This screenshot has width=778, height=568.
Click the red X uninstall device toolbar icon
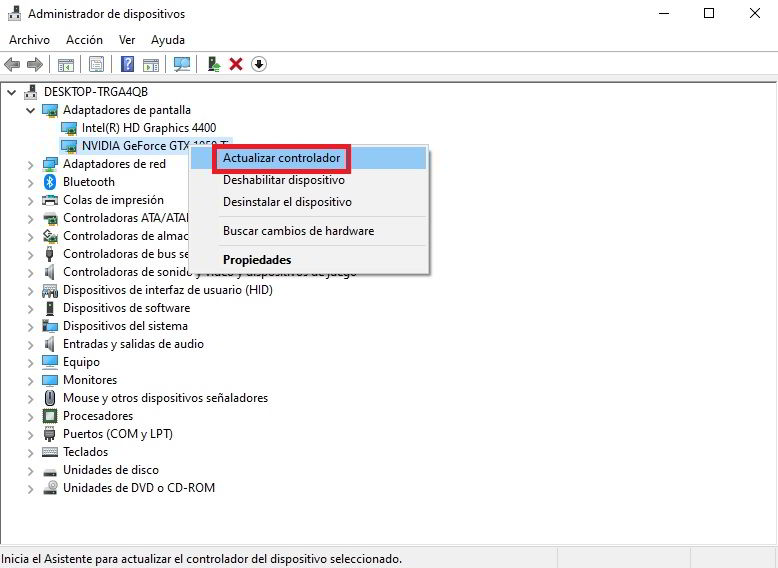[236, 64]
